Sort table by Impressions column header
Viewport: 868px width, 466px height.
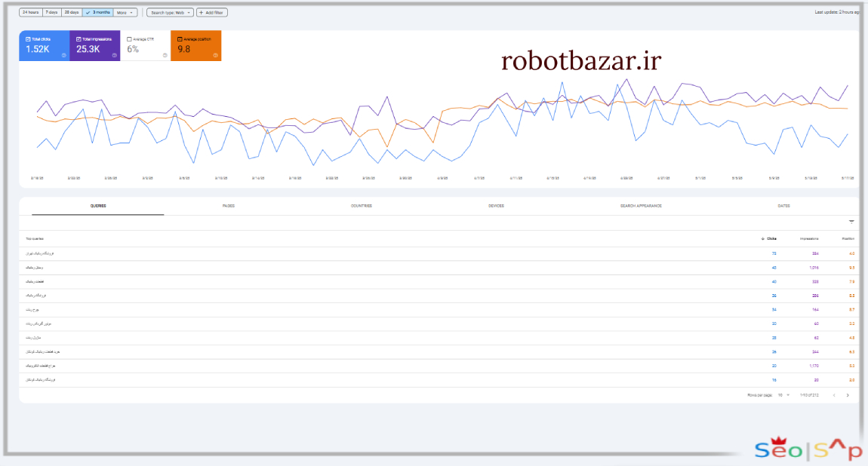tap(809, 239)
